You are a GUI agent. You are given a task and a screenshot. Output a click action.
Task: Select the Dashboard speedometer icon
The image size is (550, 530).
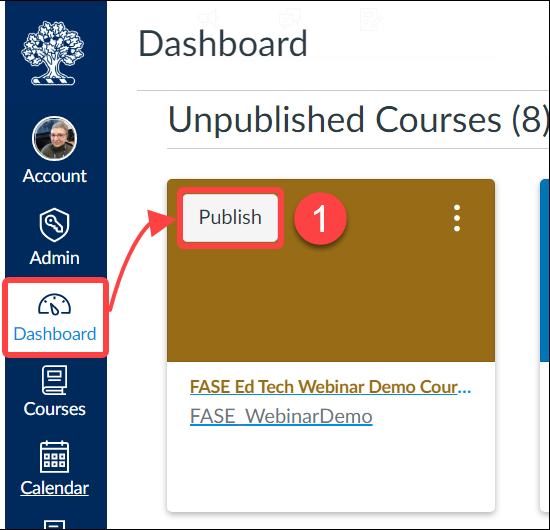[x=54, y=304]
